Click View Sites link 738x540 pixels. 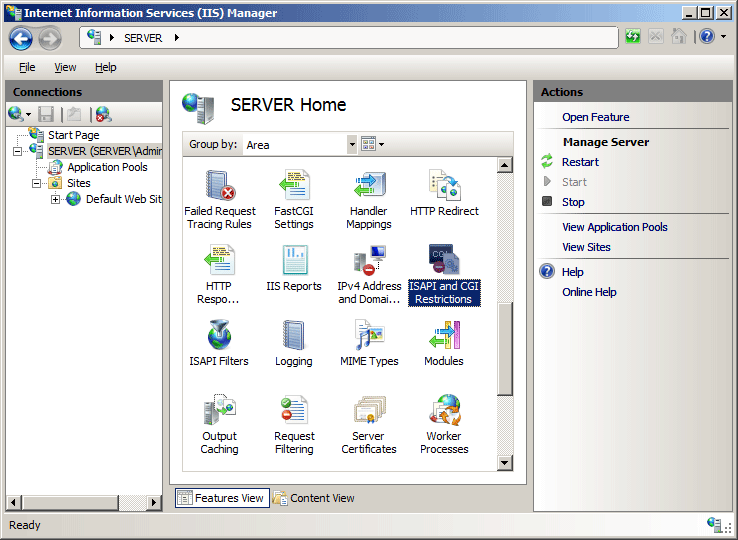[x=586, y=247]
